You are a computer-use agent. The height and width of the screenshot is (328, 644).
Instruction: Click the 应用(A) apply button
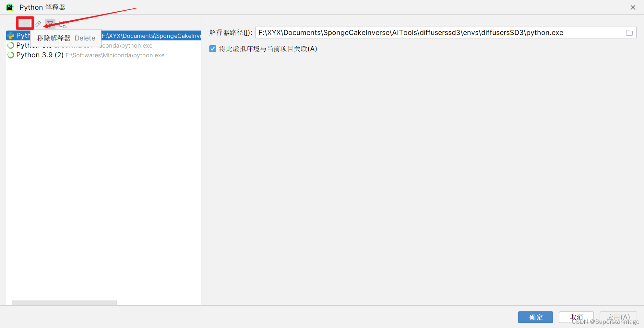[x=618, y=317]
